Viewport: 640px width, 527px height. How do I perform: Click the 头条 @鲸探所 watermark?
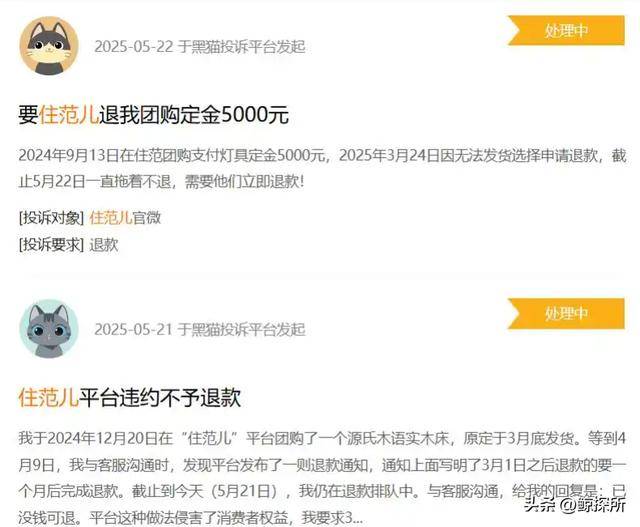[x=575, y=505]
